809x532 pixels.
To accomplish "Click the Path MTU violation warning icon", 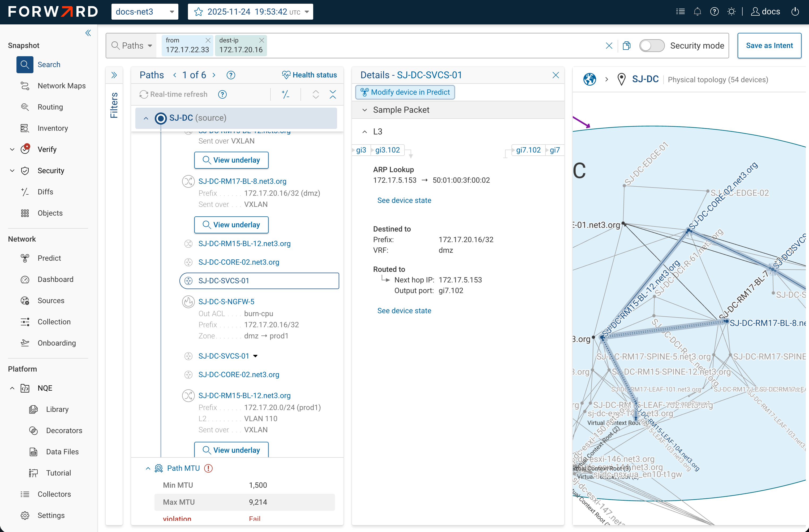I will click(208, 468).
